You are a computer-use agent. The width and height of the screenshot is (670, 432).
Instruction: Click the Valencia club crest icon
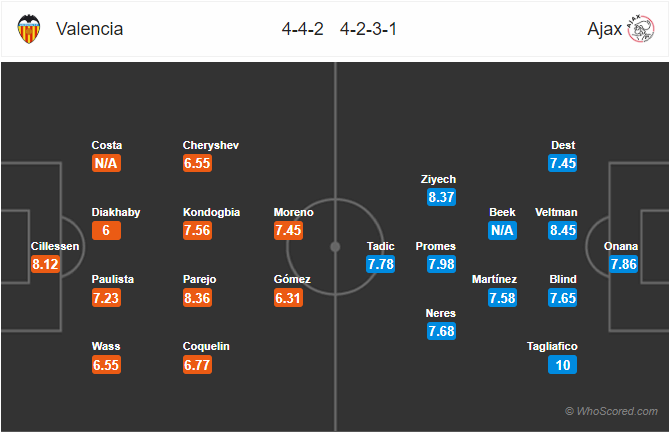pyautogui.click(x=29, y=30)
